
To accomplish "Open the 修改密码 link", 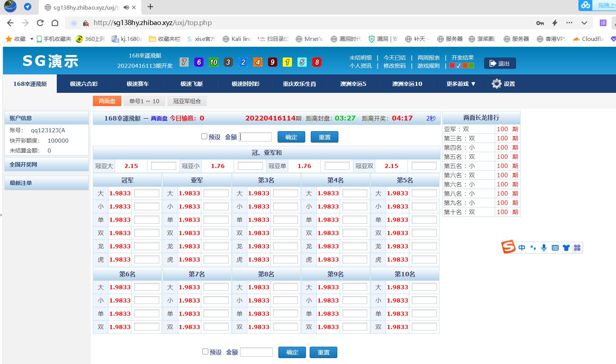I will (x=394, y=66).
